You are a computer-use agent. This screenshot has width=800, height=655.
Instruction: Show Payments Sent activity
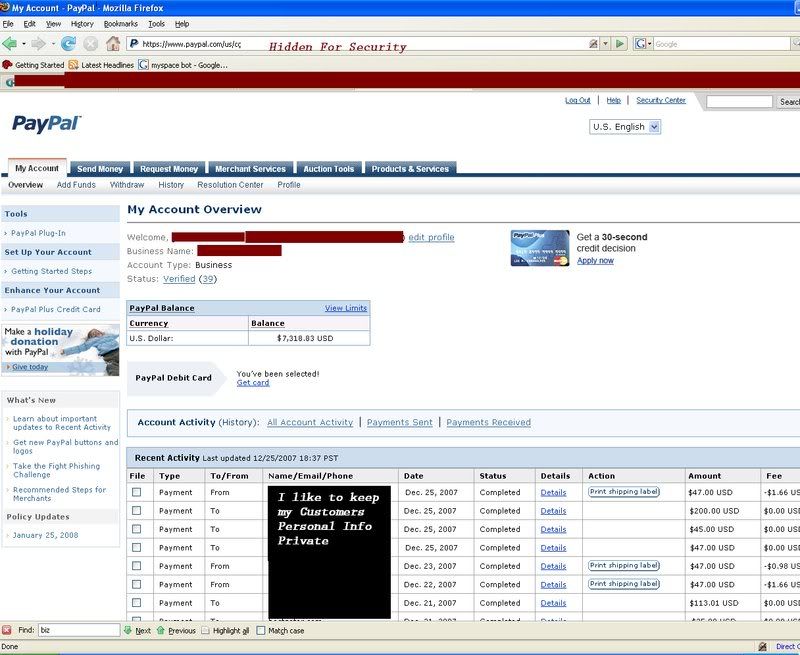tap(399, 422)
